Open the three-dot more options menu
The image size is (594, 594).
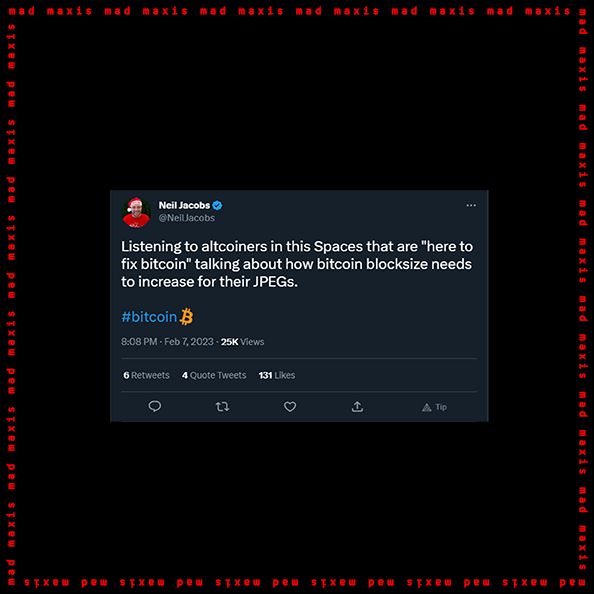point(471,205)
